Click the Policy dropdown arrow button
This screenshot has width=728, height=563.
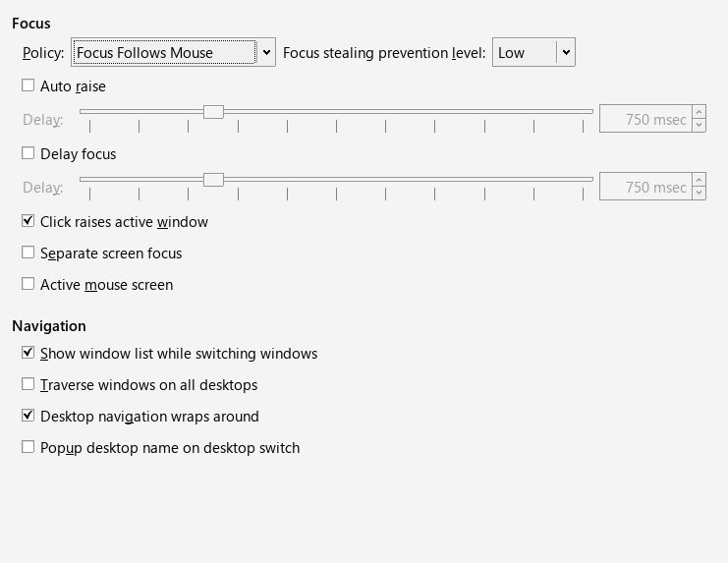(266, 53)
